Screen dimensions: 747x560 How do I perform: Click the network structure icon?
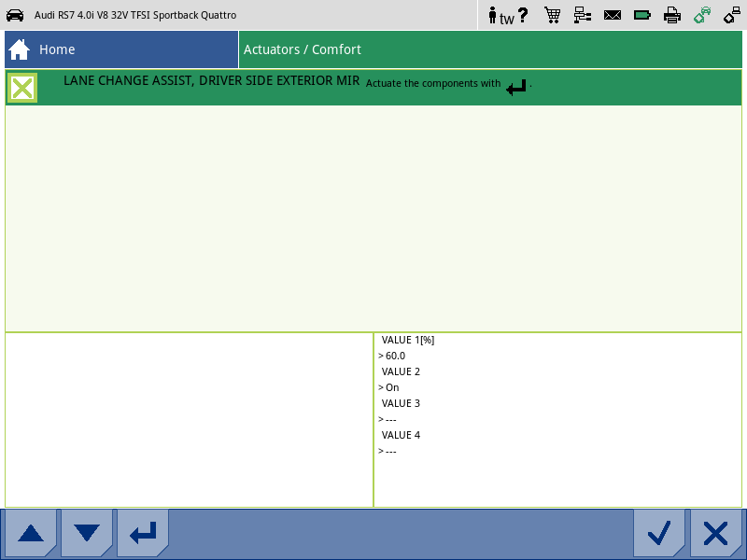click(x=582, y=15)
